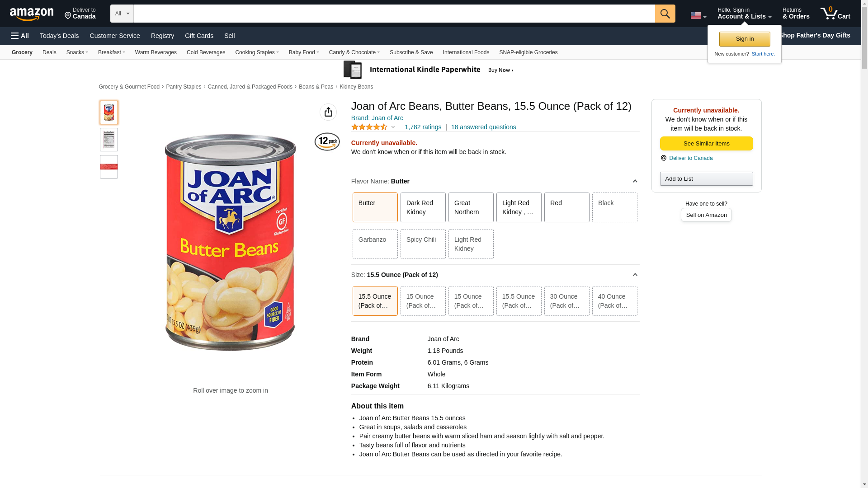Collapse the Flavor Name section
This screenshot has height=488, width=868.
tap(635, 181)
